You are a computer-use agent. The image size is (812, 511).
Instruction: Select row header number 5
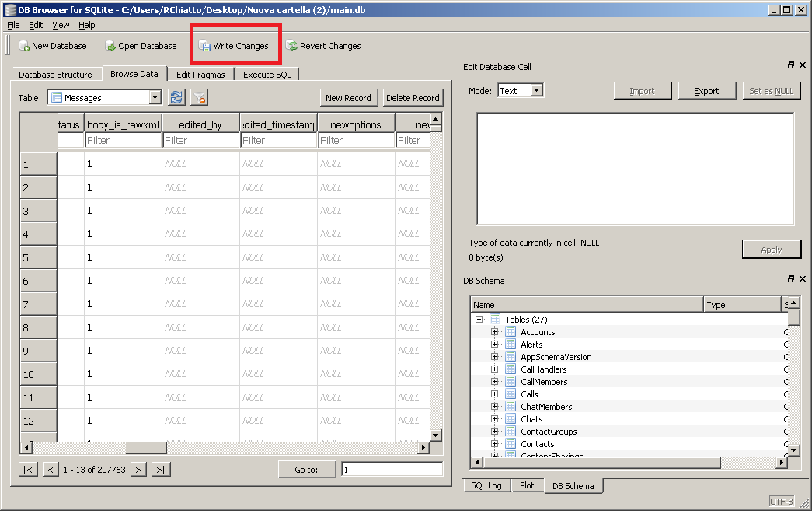point(38,257)
